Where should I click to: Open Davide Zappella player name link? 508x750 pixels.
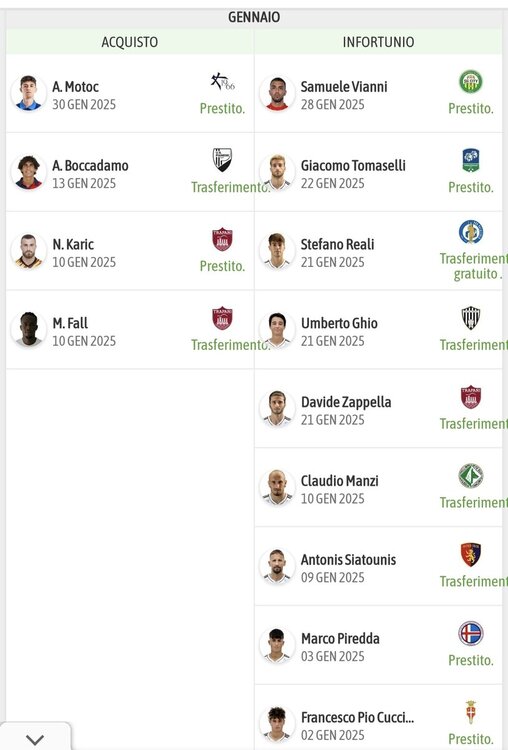click(346, 402)
